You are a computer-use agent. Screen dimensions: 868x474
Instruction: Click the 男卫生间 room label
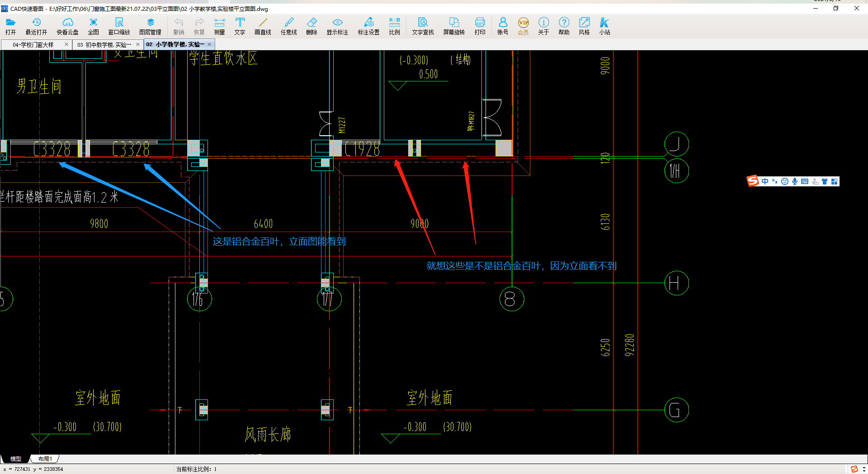(39, 86)
